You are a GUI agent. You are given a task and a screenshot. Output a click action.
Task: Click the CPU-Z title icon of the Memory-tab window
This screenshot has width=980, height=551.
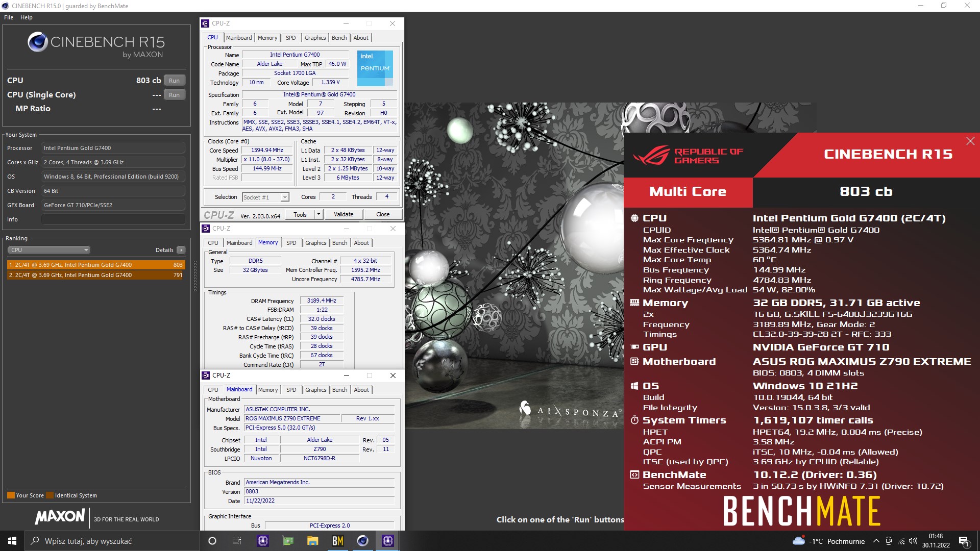206,229
